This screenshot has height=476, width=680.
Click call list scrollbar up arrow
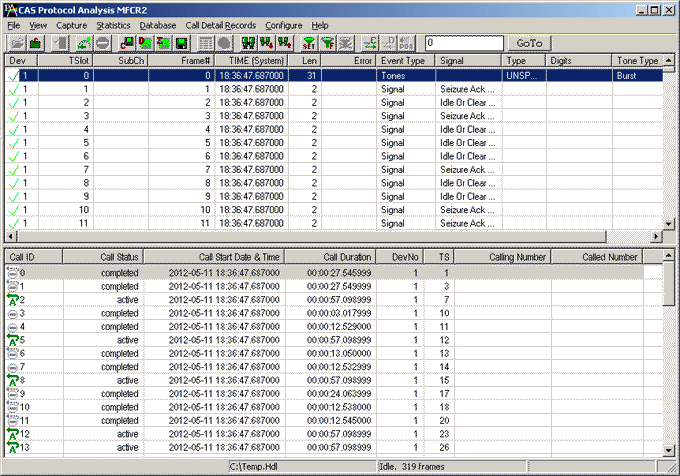pos(668,256)
